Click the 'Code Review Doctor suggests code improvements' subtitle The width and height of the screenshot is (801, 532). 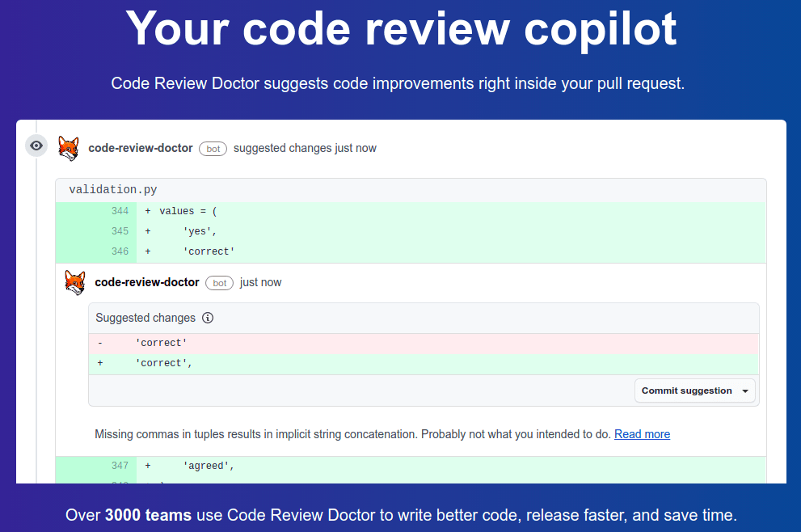pyautogui.click(x=398, y=83)
